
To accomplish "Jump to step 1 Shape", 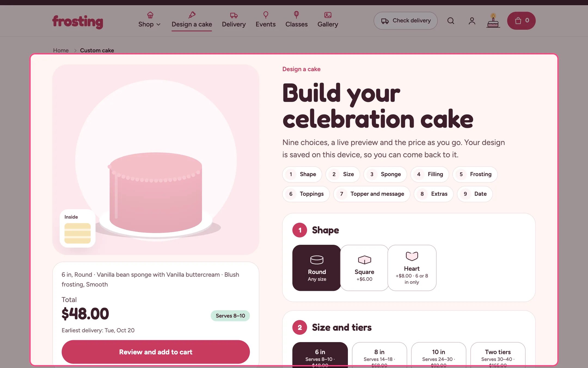I will click(x=302, y=174).
